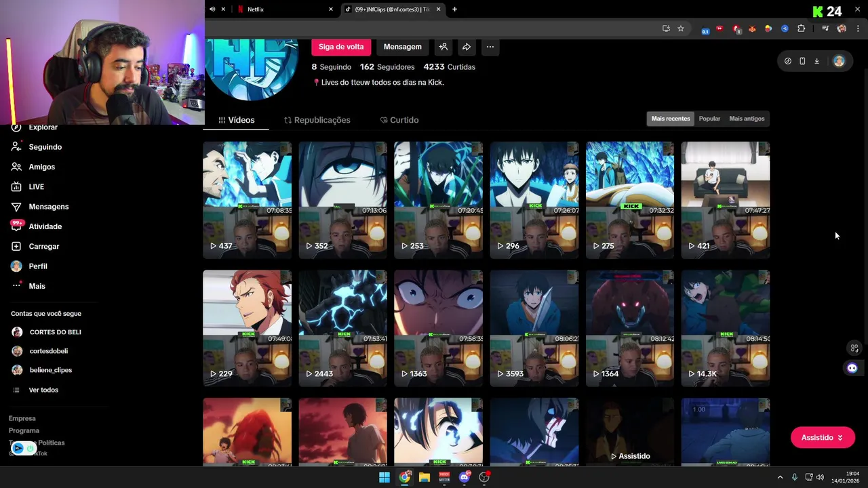Click the TikTok coin icon in floating toolbar
Viewport: 868px width, 488px height.
(787, 61)
